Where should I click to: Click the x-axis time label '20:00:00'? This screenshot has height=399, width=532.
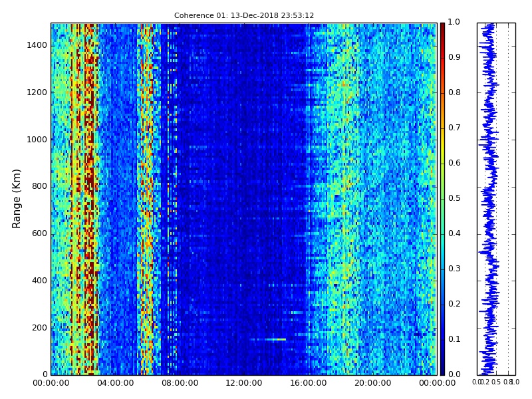373,384
